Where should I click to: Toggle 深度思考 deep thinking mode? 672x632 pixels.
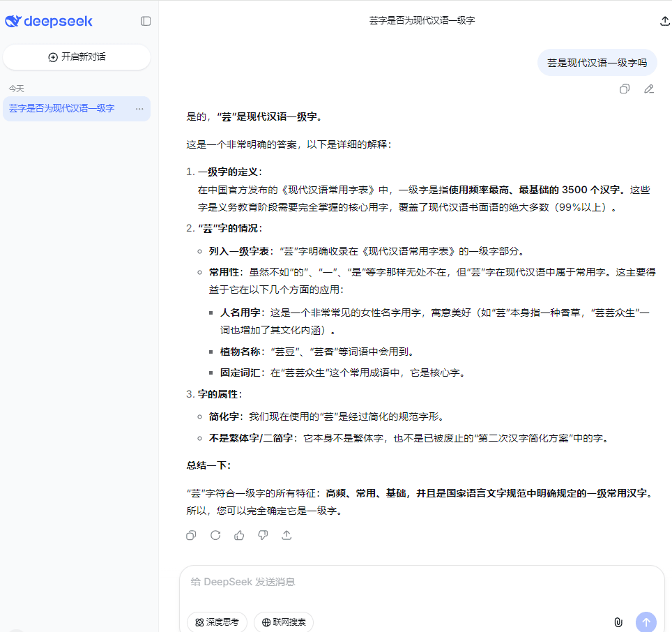(217, 622)
